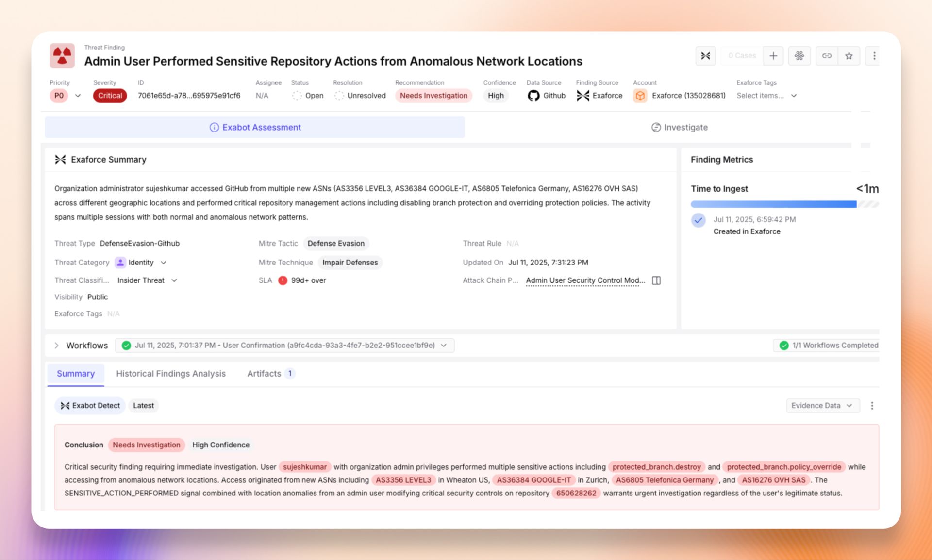The height and width of the screenshot is (560, 932).
Task: Star this finding as favorite
Action: (849, 56)
